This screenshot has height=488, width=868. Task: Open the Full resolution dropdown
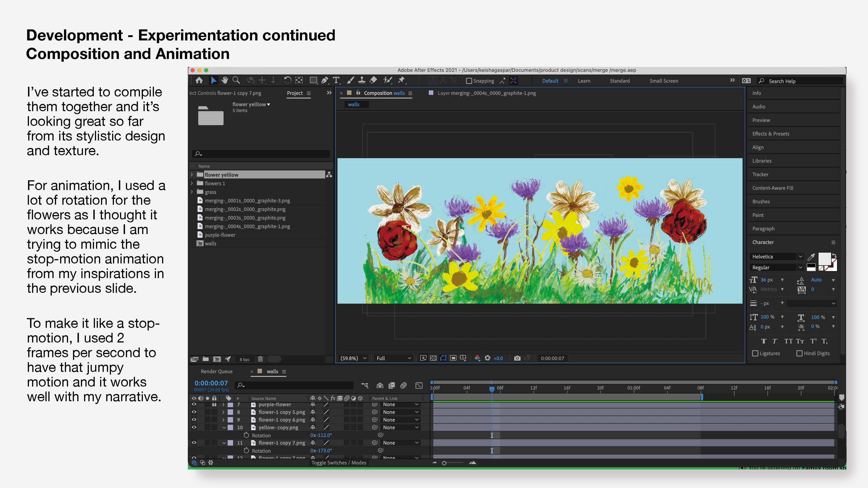click(x=393, y=358)
